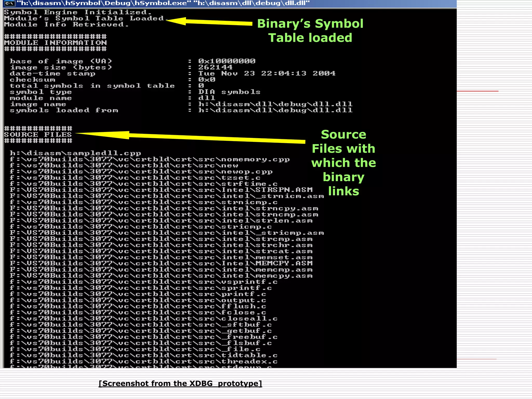This screenshot has width=532, height=399.
Task: Select the newop.cpp source file line
Action: click(141, 172)
